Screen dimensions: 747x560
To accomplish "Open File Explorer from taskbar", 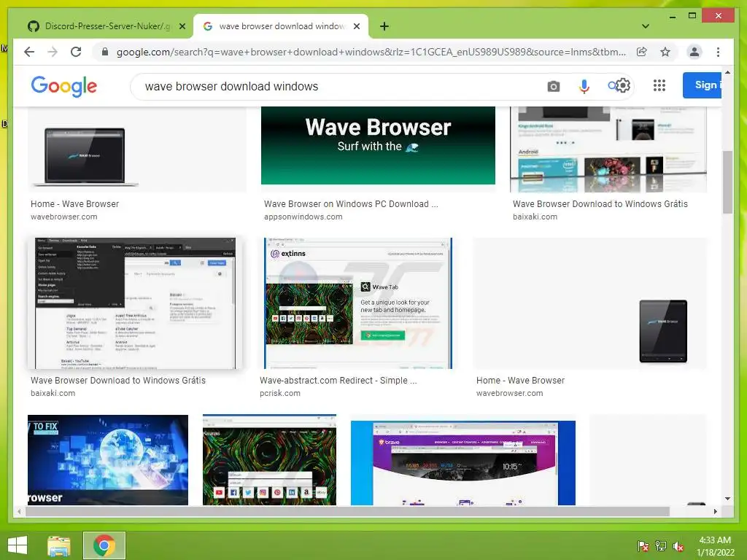I will click(x=59, y=545).
